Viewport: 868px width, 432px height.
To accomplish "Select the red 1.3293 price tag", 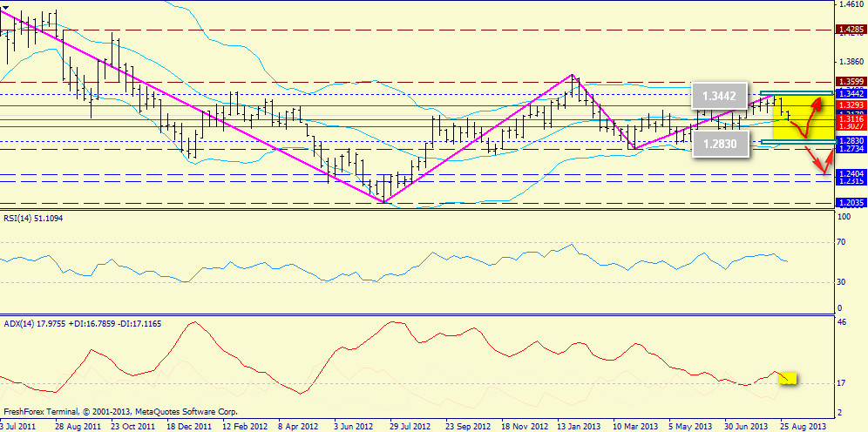I will pos(850,105).
